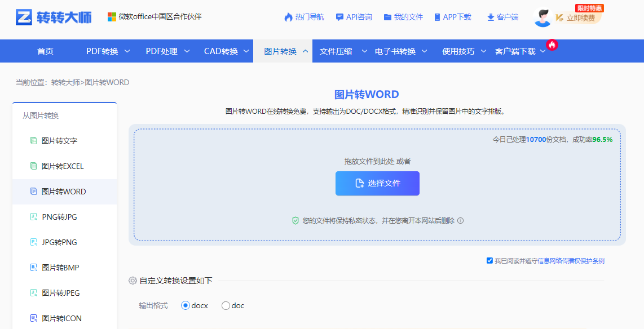
Task: Click the gear icon by 自定义转换设置
Action: (x=133, y=281)
